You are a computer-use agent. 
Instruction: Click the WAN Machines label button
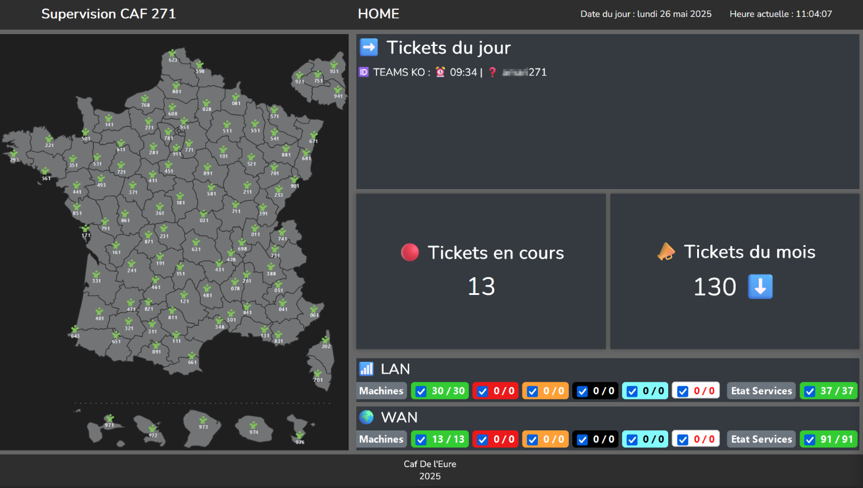(x=381, y=439)
